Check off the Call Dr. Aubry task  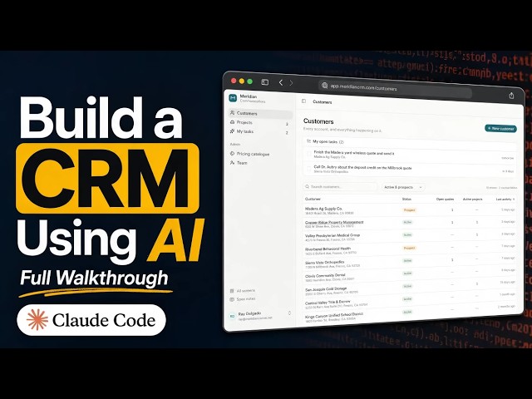(308, 169)
